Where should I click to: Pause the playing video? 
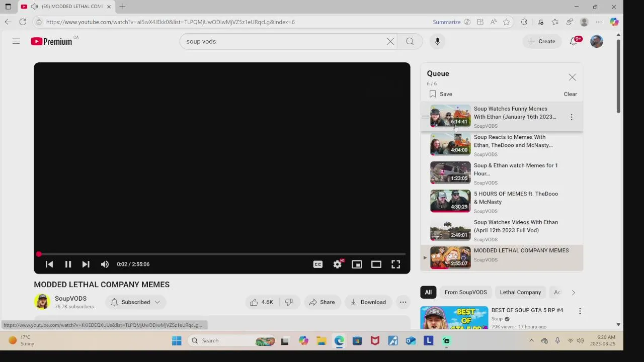pyautogui.click(x=68, y=264)
